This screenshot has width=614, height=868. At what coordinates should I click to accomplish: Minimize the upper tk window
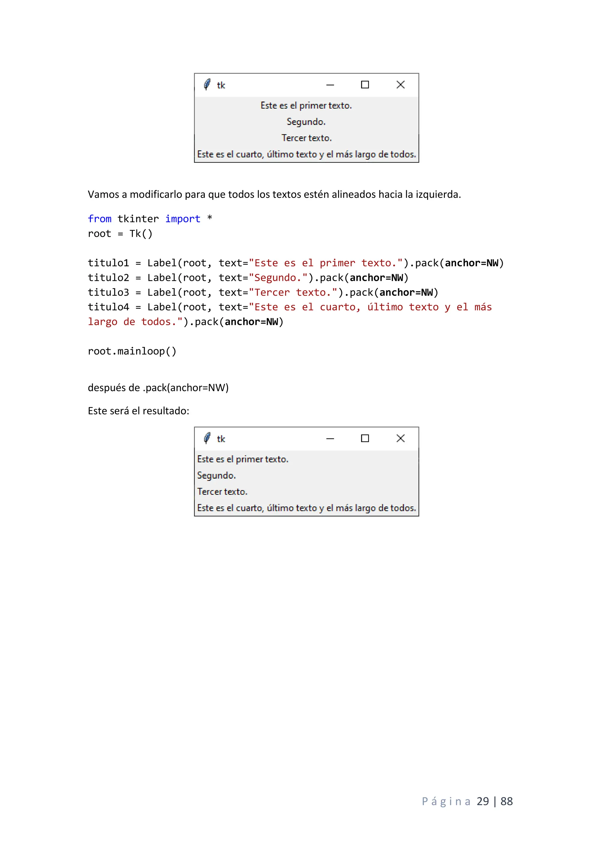(x=330, y=85)
